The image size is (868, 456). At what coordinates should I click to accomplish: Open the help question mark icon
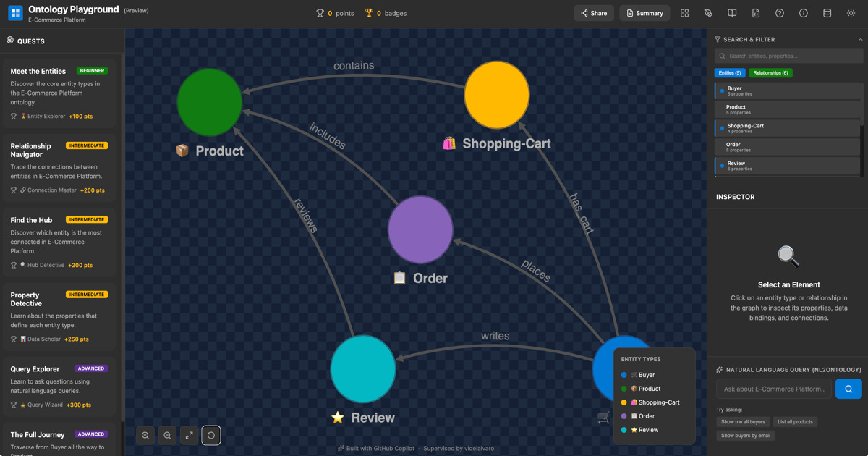[780, 13]
